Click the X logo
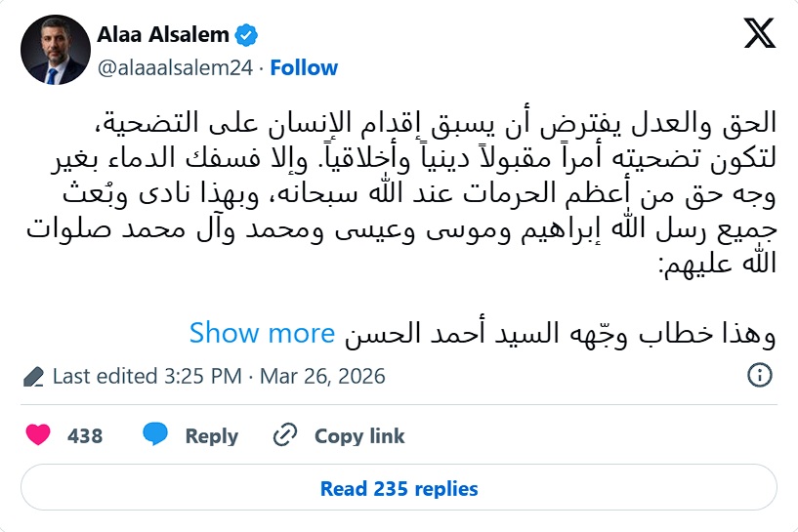798x532 pixels. click(758, 34)
